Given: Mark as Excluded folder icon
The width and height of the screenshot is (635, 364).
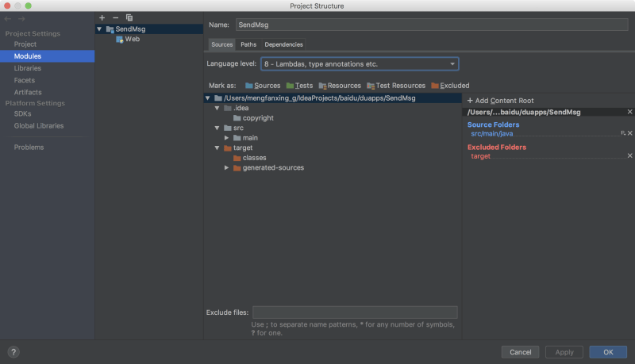Looking at the screenshot, I should 435,86.
